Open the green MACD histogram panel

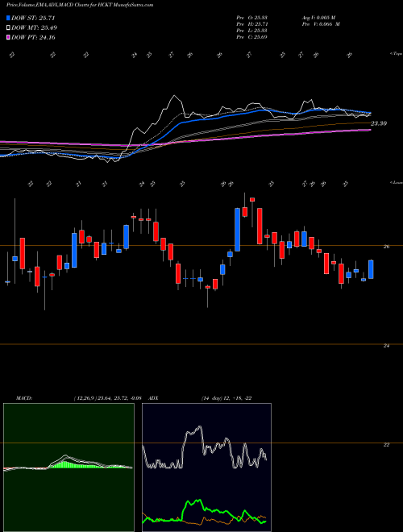pos(69,468)
